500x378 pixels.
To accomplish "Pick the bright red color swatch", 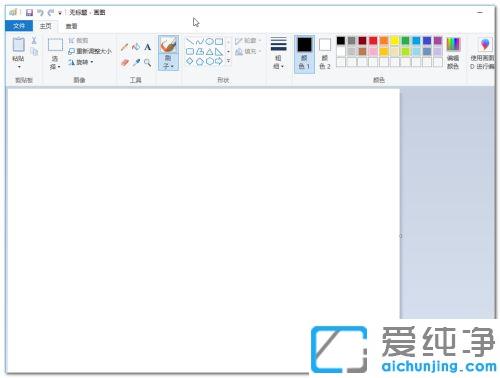I will click(373, 41).
